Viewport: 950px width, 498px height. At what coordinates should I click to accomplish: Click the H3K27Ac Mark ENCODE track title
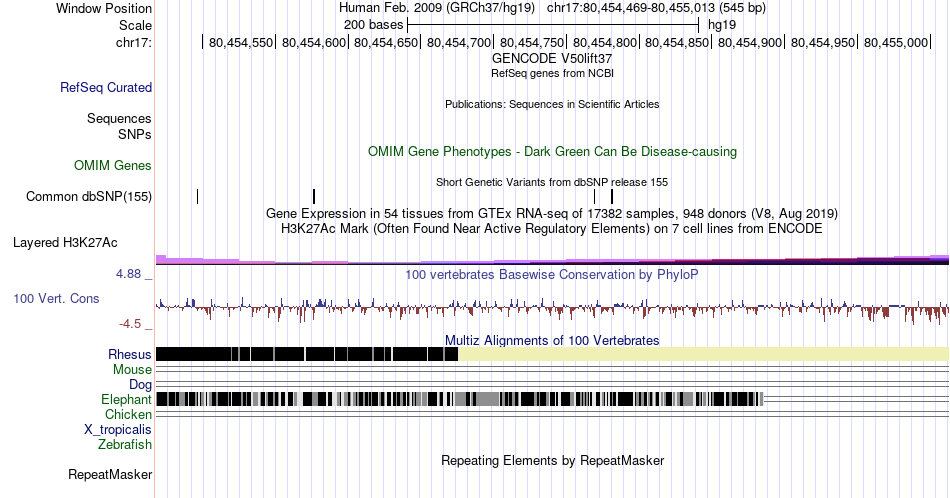click(x=552, y=228)
